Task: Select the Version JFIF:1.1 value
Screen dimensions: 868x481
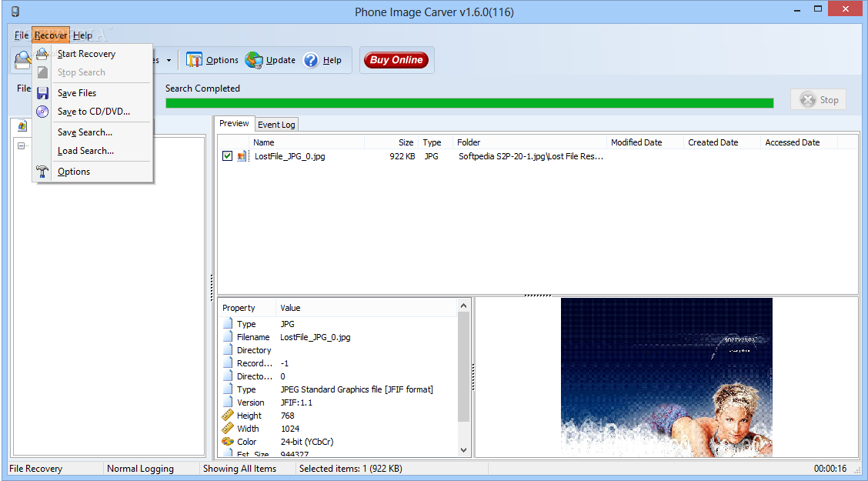Action: pos(296,403)
